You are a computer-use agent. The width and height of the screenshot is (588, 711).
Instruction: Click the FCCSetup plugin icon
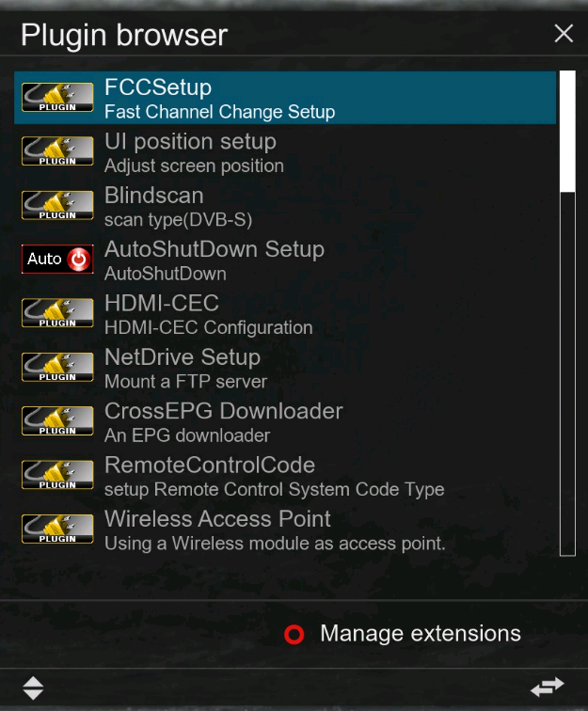tap(57, 97)
